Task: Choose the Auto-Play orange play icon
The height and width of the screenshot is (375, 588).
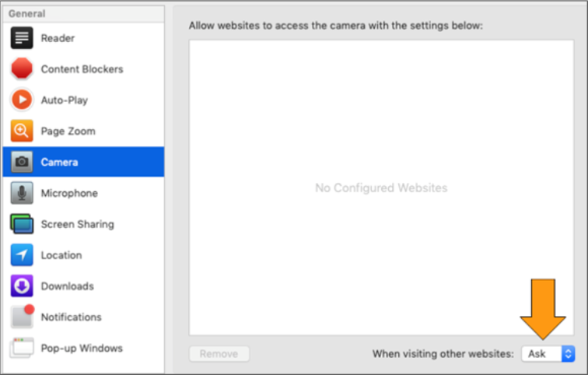Action: (22, 100)
